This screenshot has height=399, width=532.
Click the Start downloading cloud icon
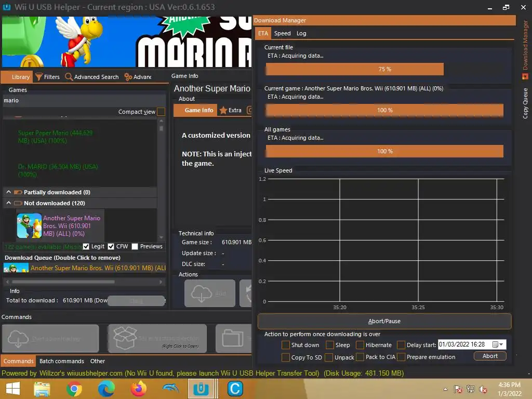pyautogui.click(x=18, y=339)
